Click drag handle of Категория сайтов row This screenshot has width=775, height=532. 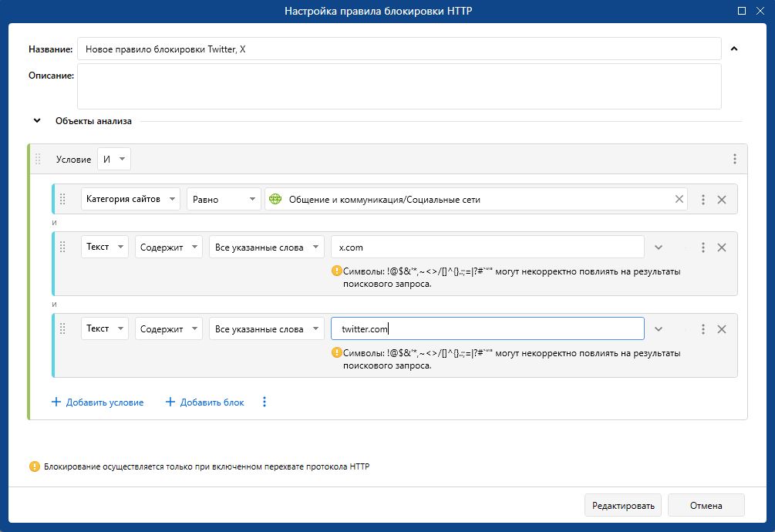62,199
